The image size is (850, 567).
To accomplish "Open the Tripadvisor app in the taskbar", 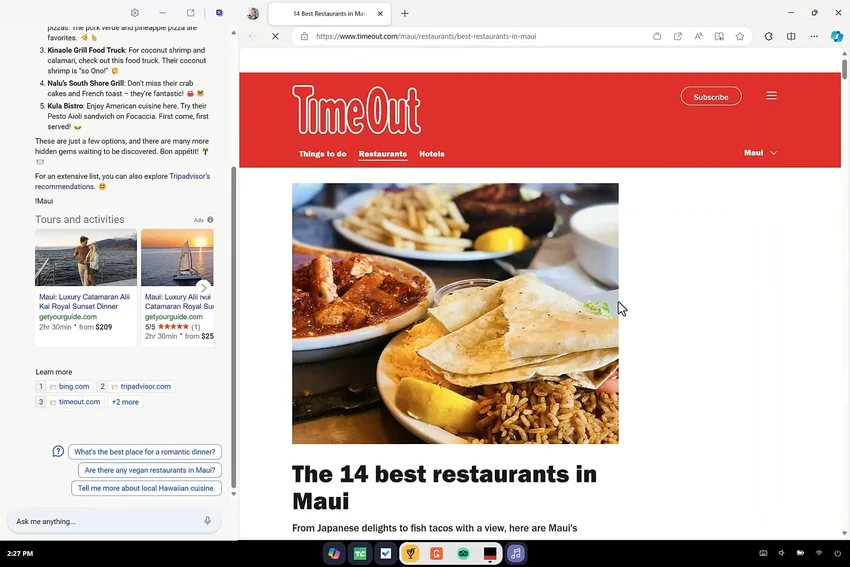I will coord(463,553).
